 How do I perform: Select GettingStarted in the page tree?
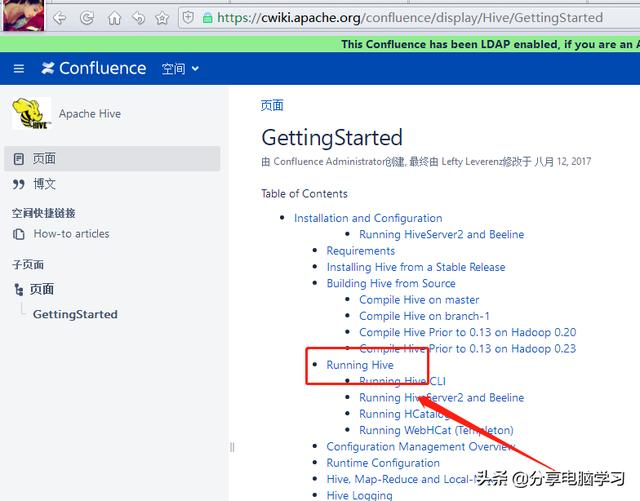coord(76,314)
